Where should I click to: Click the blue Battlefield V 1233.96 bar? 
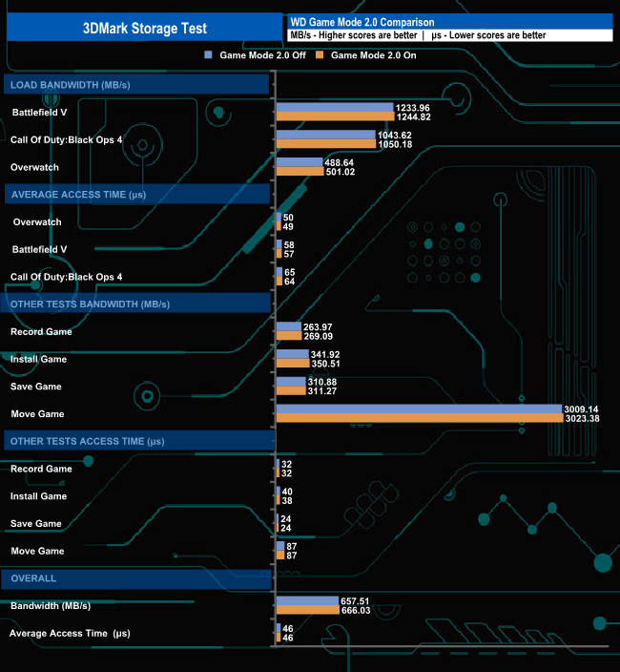(335, 107)
